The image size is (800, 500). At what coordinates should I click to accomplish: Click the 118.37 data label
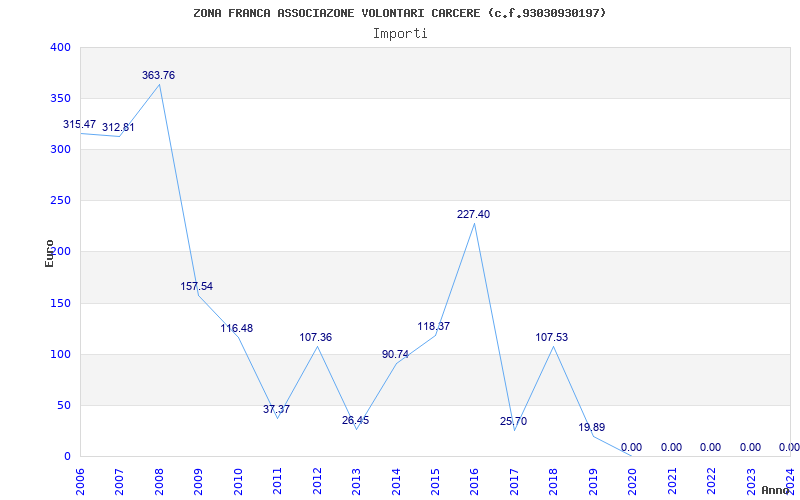point(434,327)
